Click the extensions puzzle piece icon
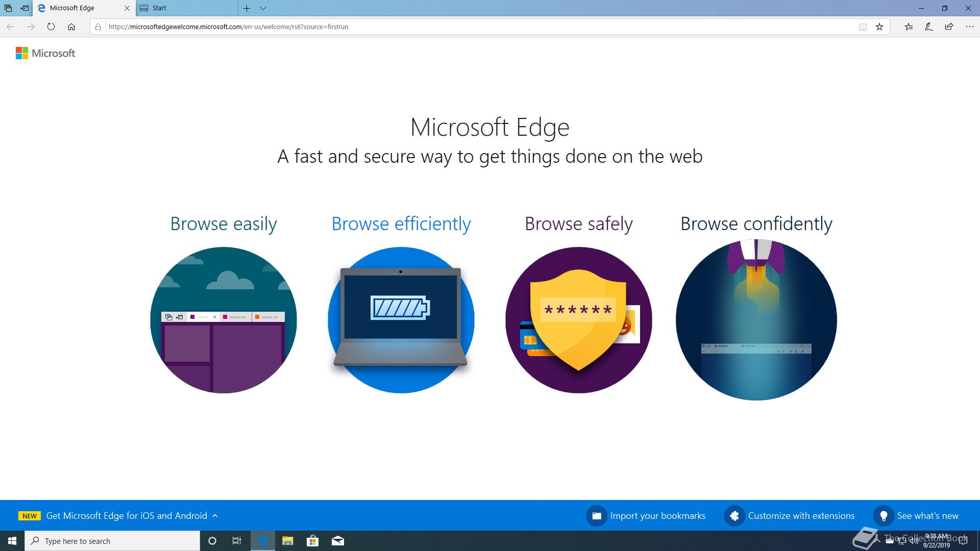This screenshot has height=551, width=980. click(x=734, y=516)
